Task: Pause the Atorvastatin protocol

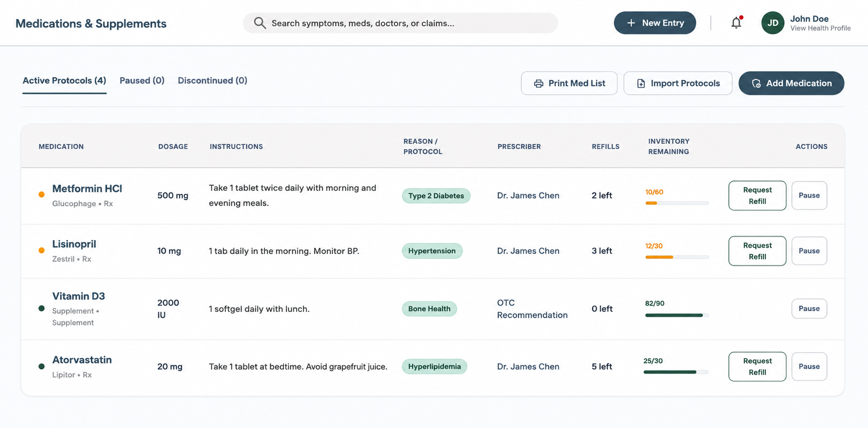Action: [x=809, y=366]
